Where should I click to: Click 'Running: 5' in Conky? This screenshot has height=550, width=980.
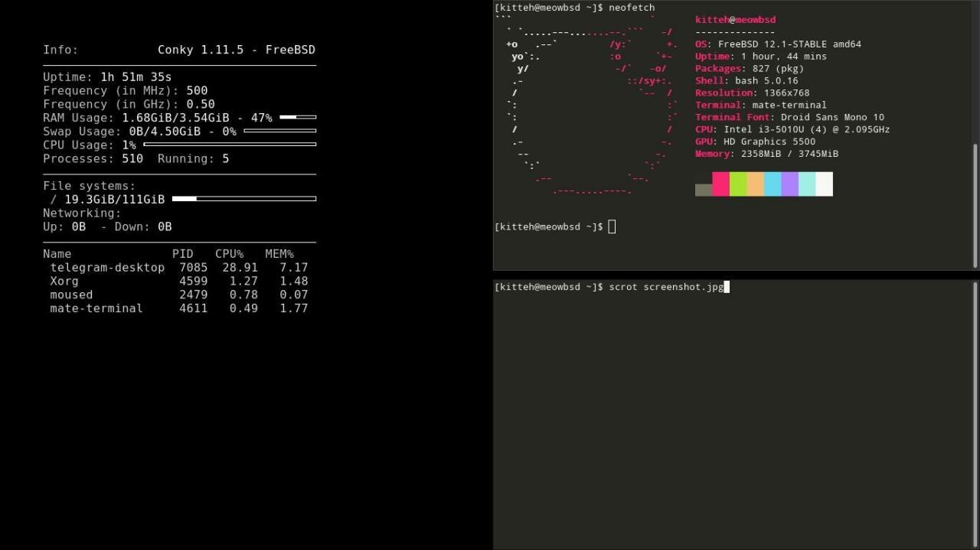coord(193,159)
